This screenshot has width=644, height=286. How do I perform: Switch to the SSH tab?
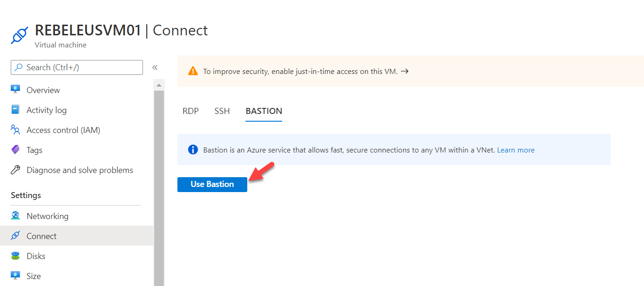222,111
